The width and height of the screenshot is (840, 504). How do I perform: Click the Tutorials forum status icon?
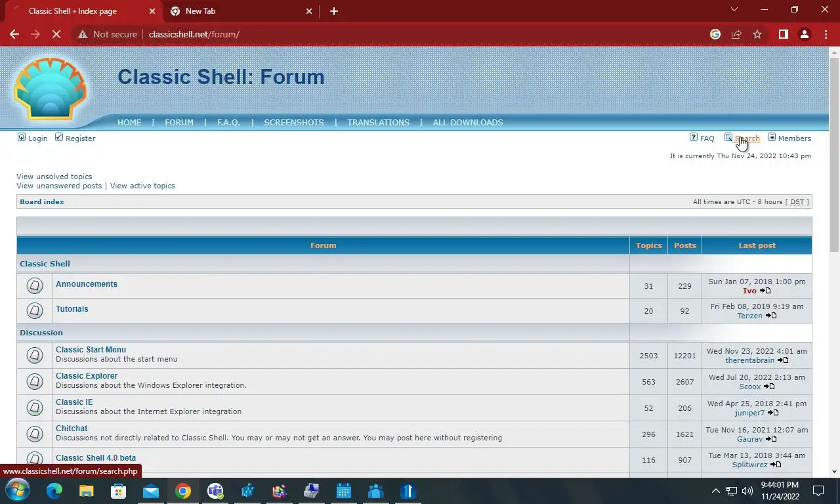tap(35, 310)
